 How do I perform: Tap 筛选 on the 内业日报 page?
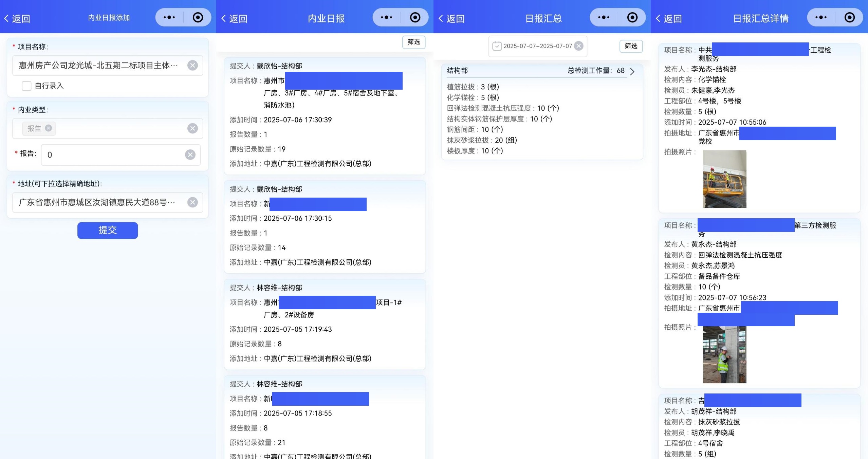(413, 42)
